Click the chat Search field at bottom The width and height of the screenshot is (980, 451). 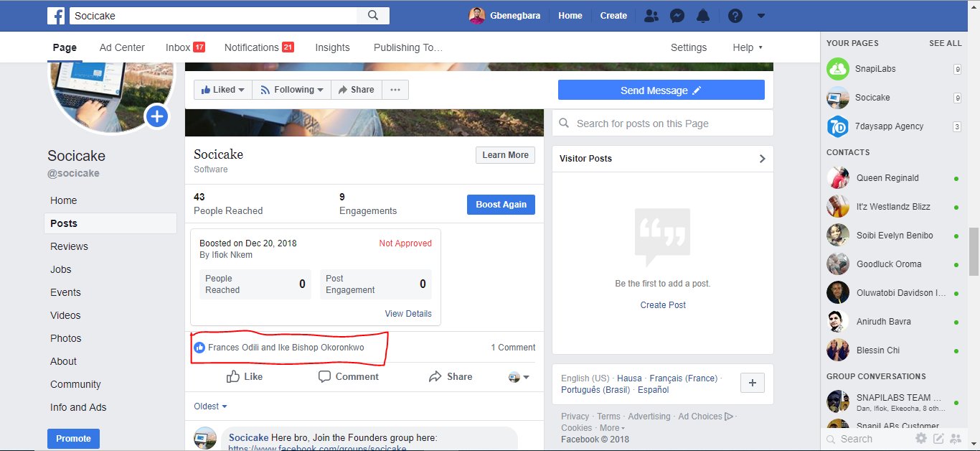[x=868, y=439]
